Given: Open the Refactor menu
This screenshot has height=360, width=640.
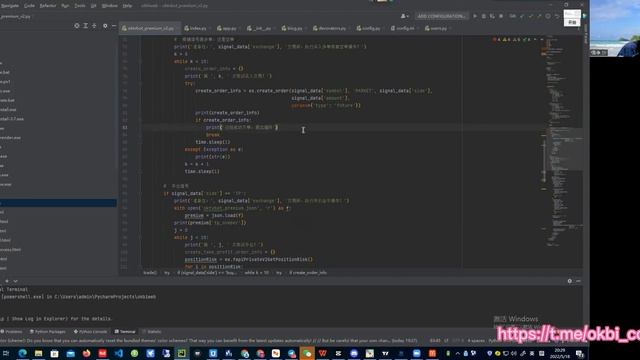Looking at the screenshot, I should pos(48,6).
